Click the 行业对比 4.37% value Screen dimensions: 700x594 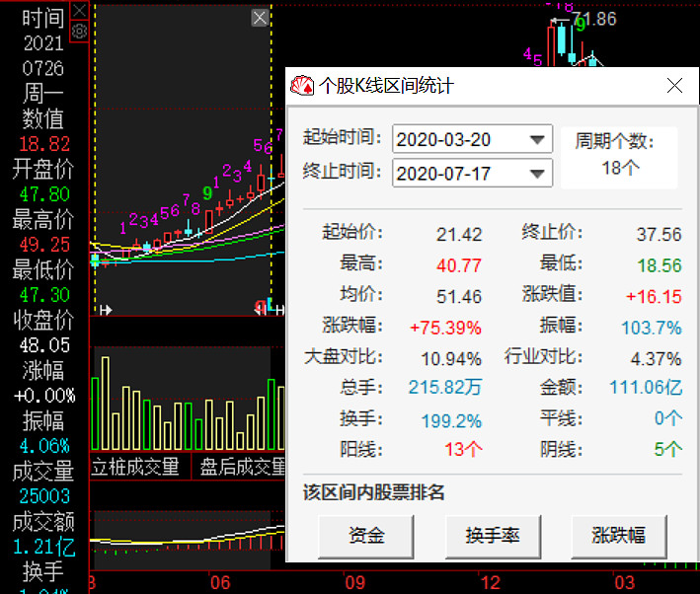click(x=656, y=359)
